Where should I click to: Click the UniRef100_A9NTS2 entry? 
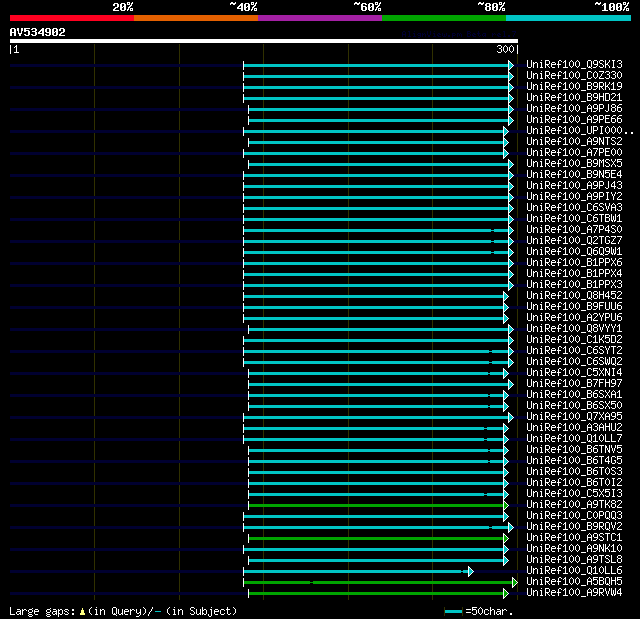[x=574, y=142]
